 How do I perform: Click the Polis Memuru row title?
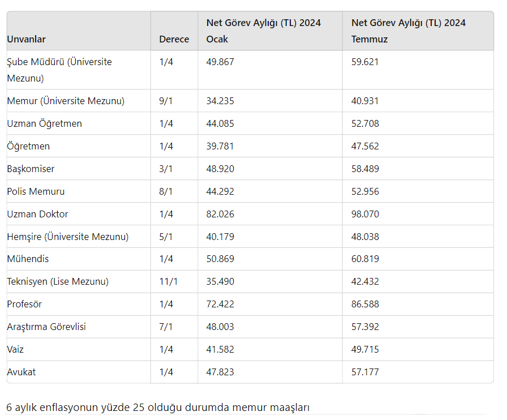click(x=36, y=191)
